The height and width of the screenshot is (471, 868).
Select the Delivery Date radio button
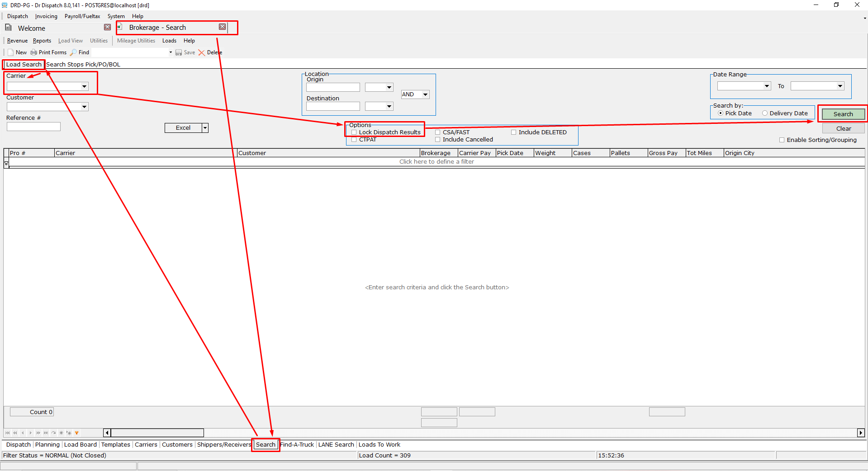[765, 113]
